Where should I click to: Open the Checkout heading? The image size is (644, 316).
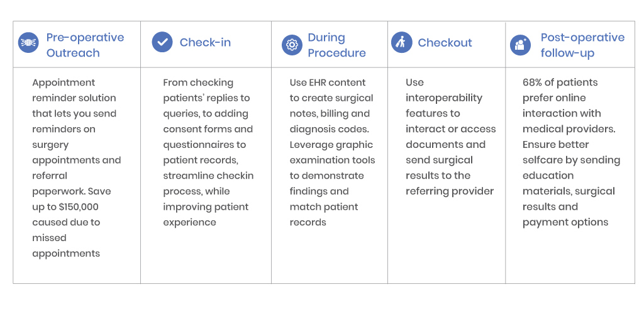pyautogui.click(x=445, y=42)
